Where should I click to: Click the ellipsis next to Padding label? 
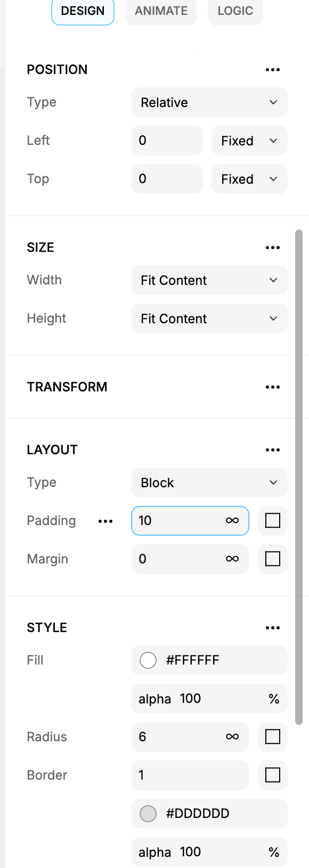tap(105, 521)
